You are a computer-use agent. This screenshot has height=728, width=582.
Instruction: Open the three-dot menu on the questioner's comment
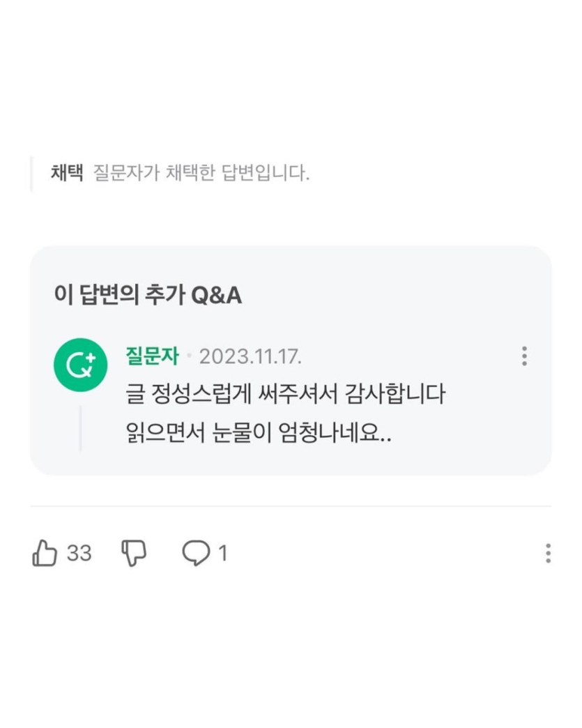(524, 356)
